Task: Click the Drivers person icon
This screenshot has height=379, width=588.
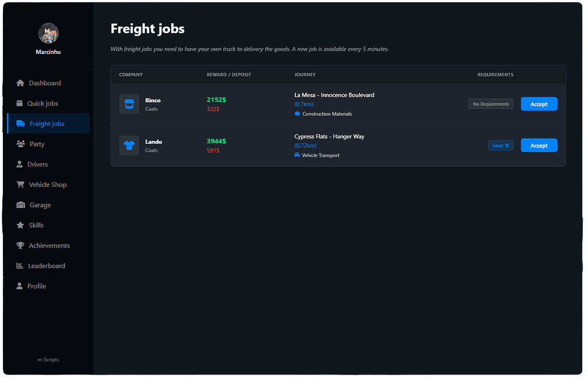Action: click(x=19, y=164)
